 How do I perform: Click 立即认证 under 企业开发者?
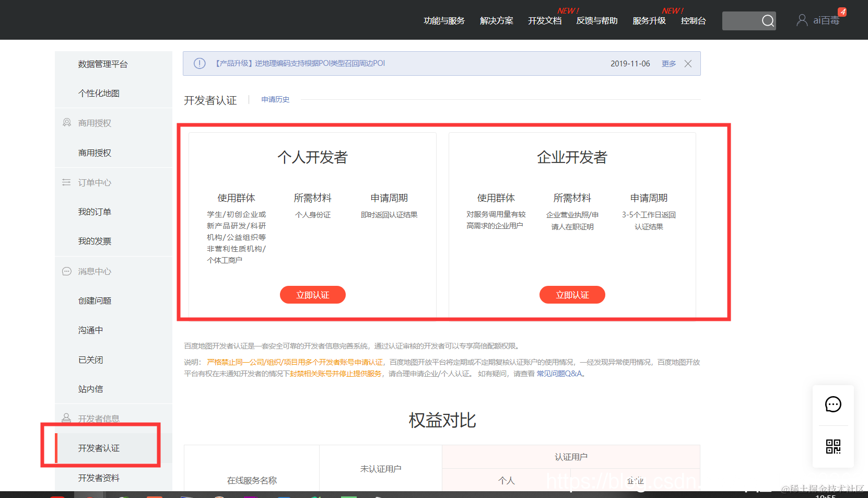572,294
